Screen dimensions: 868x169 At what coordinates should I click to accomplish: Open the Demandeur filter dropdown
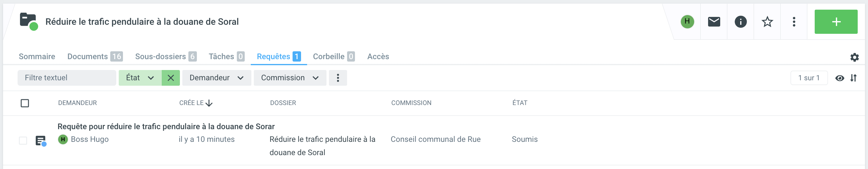(x=216, y=78)
